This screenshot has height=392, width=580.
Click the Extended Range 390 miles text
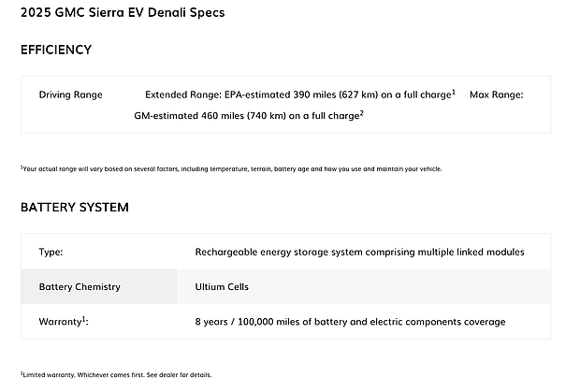click(297, 94)
